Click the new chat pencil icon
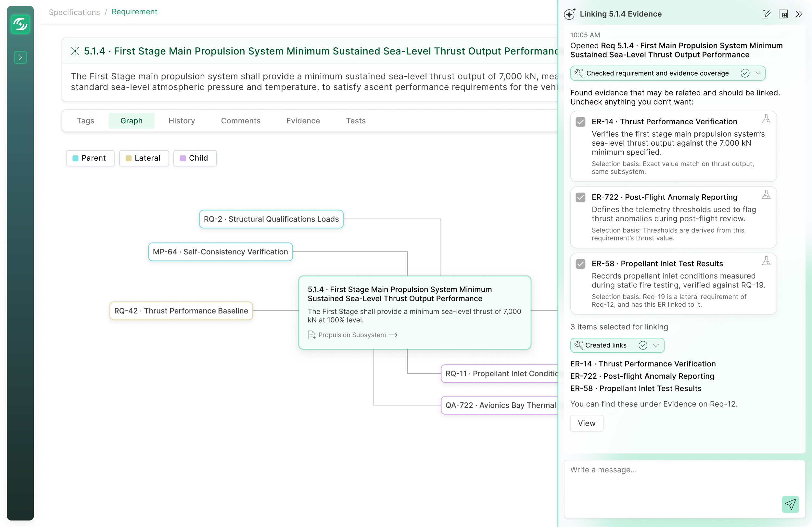This screenshot has height=527, width=812. tap(767, 14)
